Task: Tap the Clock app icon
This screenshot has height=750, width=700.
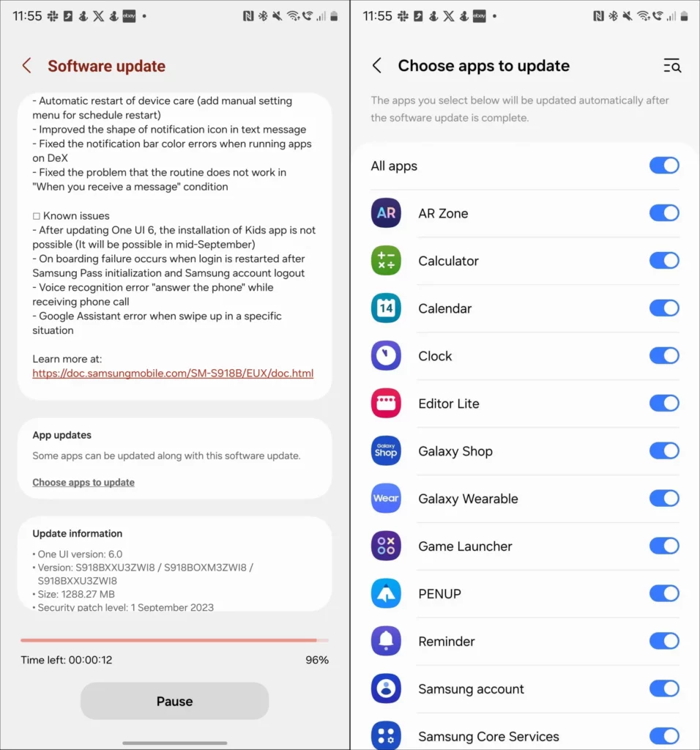Action: pos(386,355)
